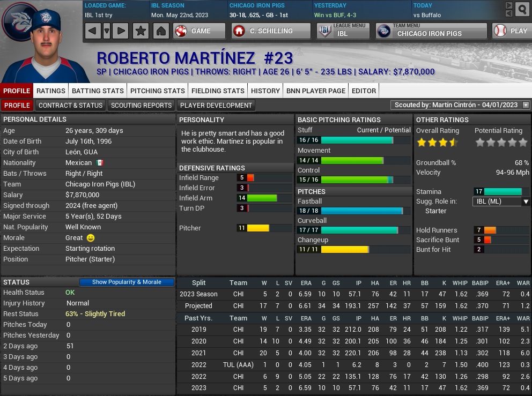The width and height of the screenshot is (532, 396).
Task: Click the magnifying glass search icon
Action: [522, 9]
